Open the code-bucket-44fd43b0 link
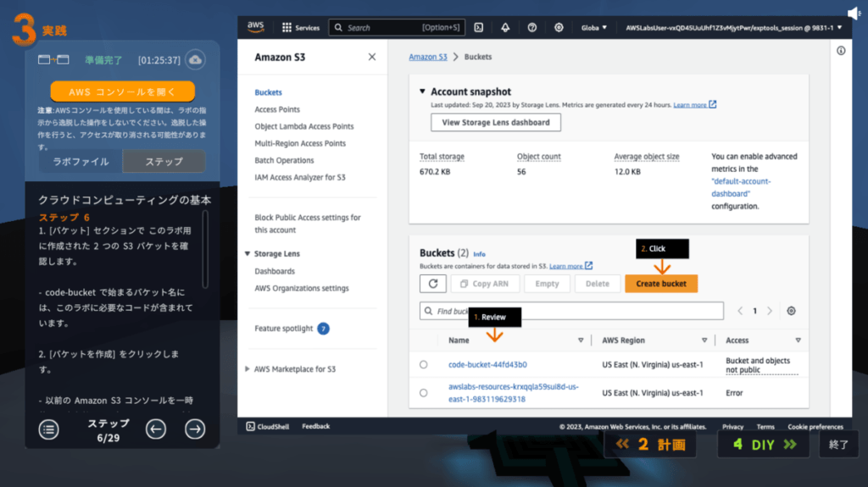The width and height of the screenshot is (868, 487). [487, 365]
